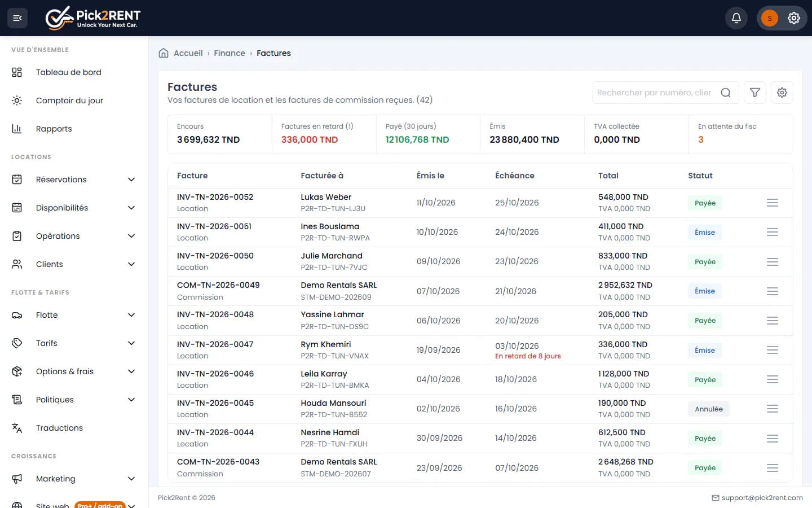Click the 'En retard de 8 jours' text
The height and width of the screenshot is (508, 812).
click(x=528, y=356)
